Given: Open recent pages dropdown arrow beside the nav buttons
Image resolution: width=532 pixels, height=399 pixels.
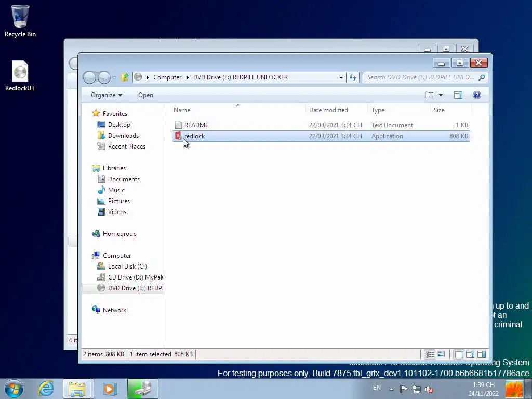Looking at the screenshot, I should pyautogui.click(x=115, y=78).
